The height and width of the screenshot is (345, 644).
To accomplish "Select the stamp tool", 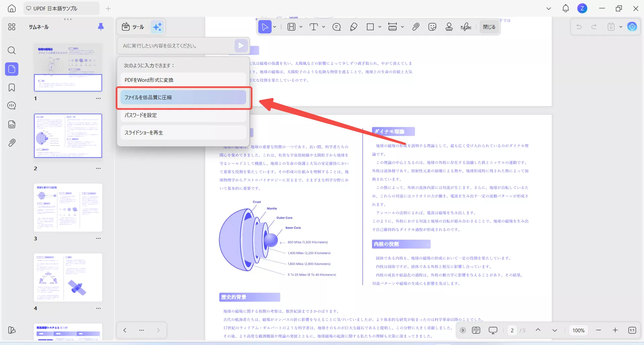I will pyautogui.click(x=449, y=27).
